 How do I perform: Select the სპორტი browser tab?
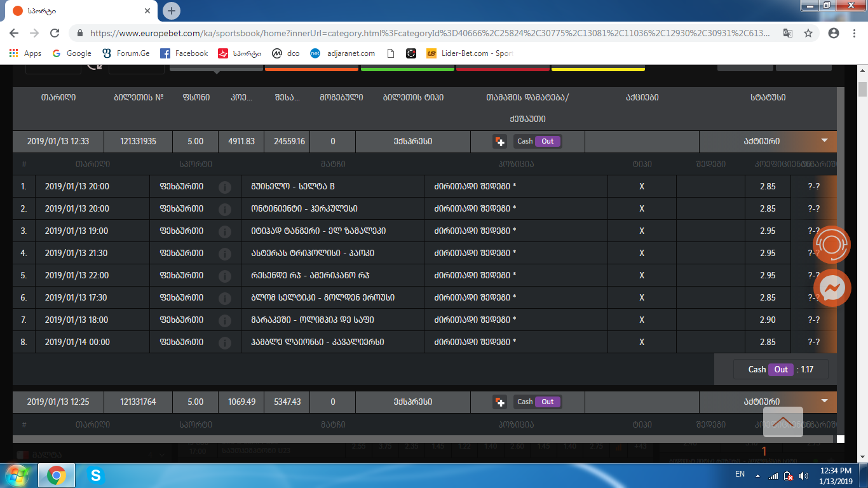click(83, 11)
